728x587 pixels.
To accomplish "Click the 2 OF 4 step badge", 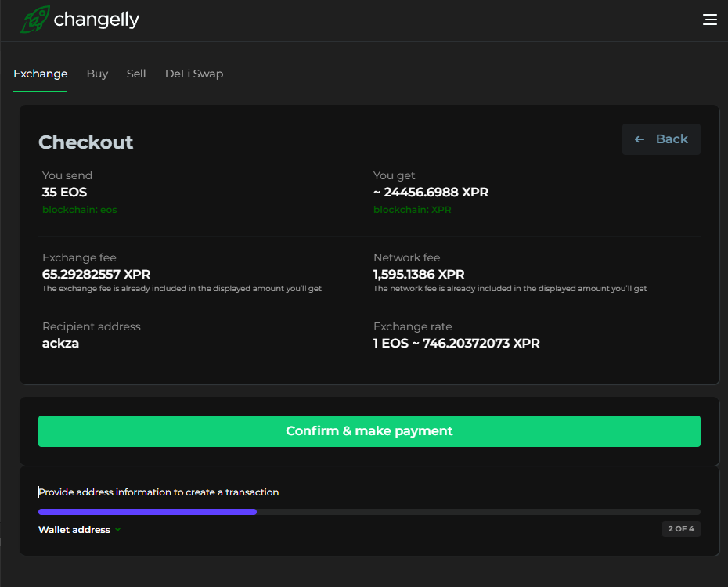I will (x=681, y=528).
